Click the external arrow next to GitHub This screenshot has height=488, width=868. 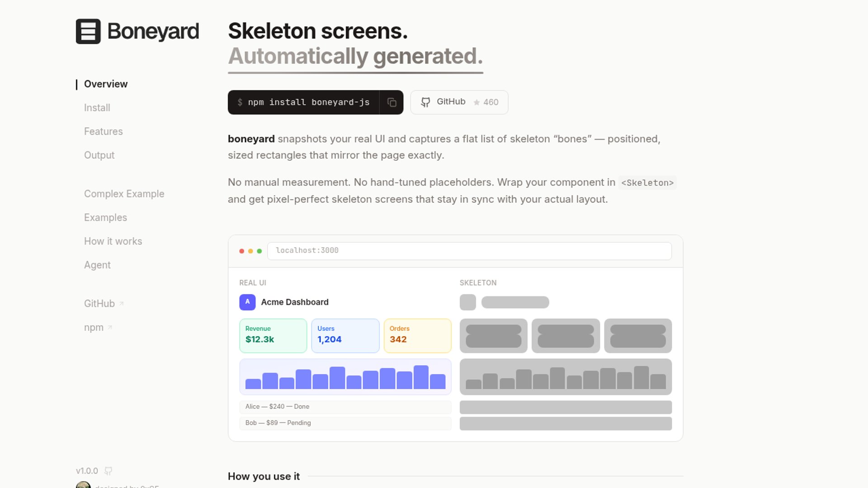pos(121,304)
